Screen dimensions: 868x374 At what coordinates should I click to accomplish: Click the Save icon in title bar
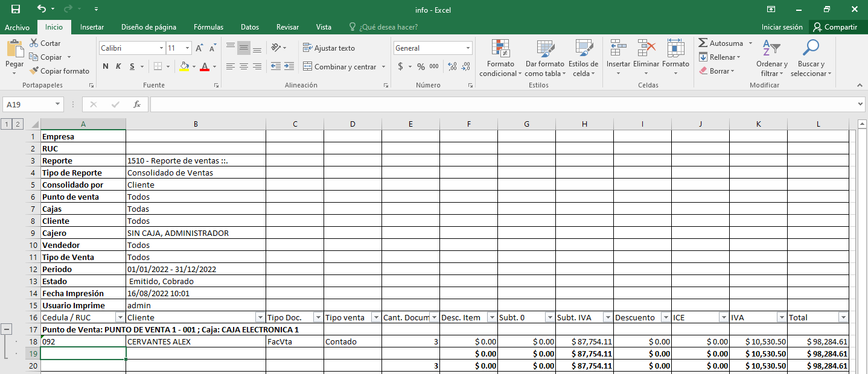click(16, 9)
